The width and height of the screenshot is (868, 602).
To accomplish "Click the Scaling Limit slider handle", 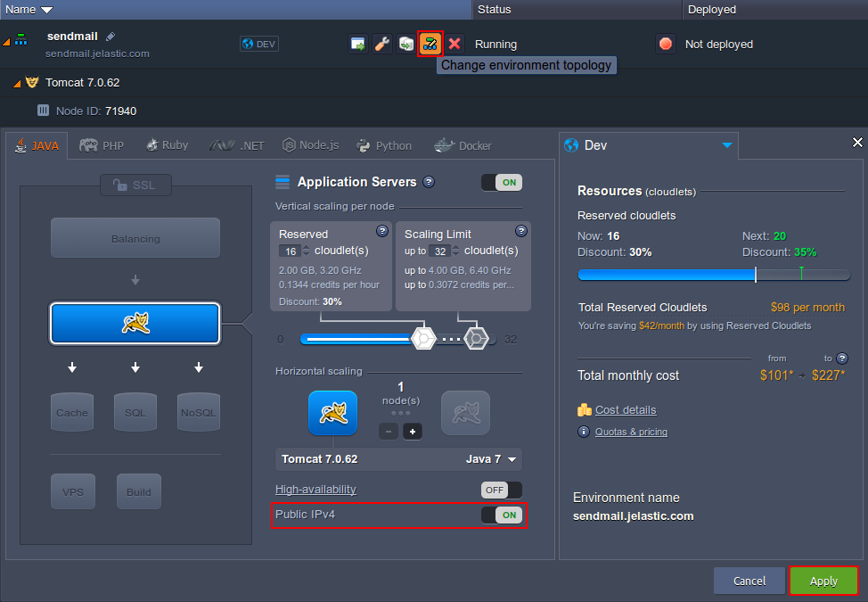I will click(x=476, y=338).
